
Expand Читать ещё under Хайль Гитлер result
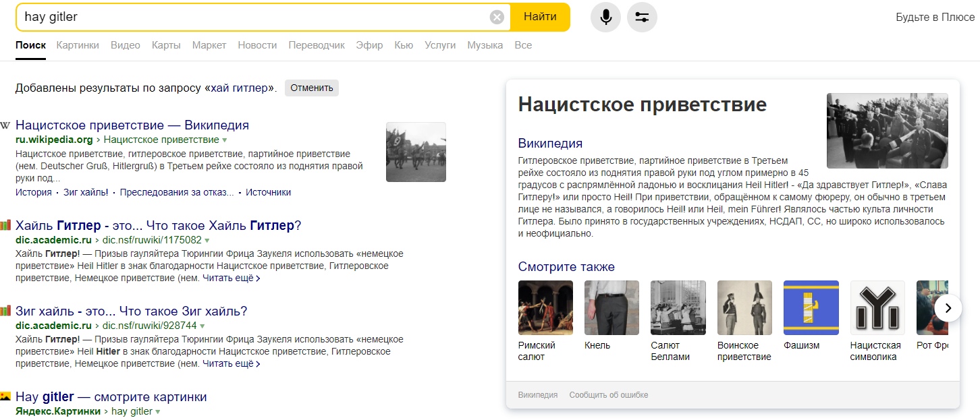[x=231, y=278]
